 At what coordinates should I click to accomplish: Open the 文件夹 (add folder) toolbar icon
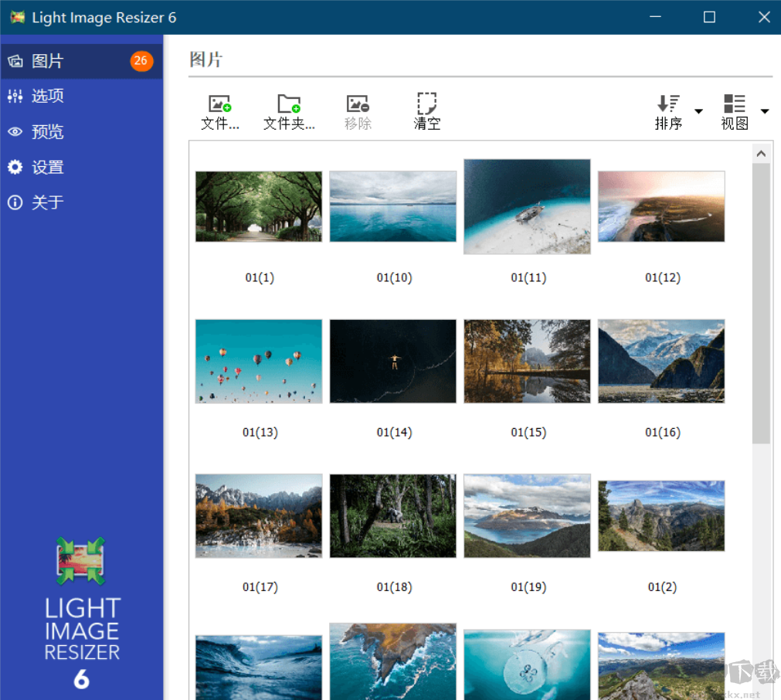pyautogui.click(x=288, y=108)
